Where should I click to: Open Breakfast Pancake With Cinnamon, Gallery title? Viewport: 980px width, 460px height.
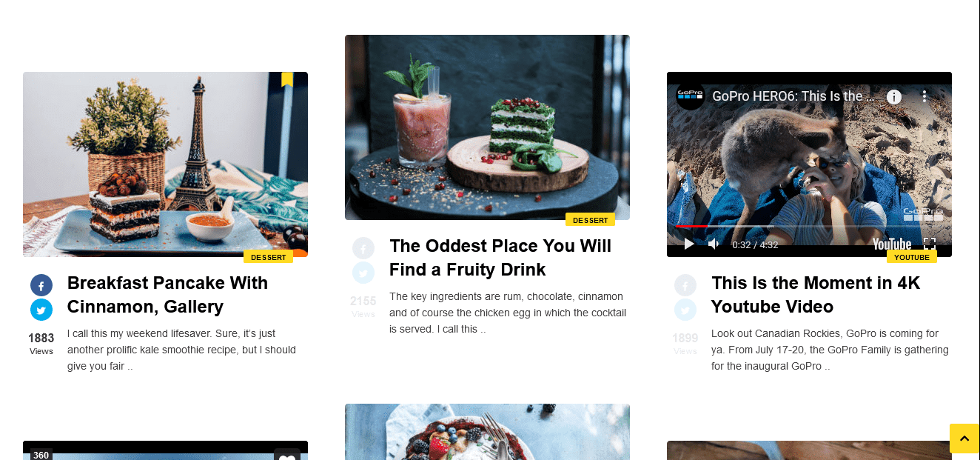(x=167, y=295)
